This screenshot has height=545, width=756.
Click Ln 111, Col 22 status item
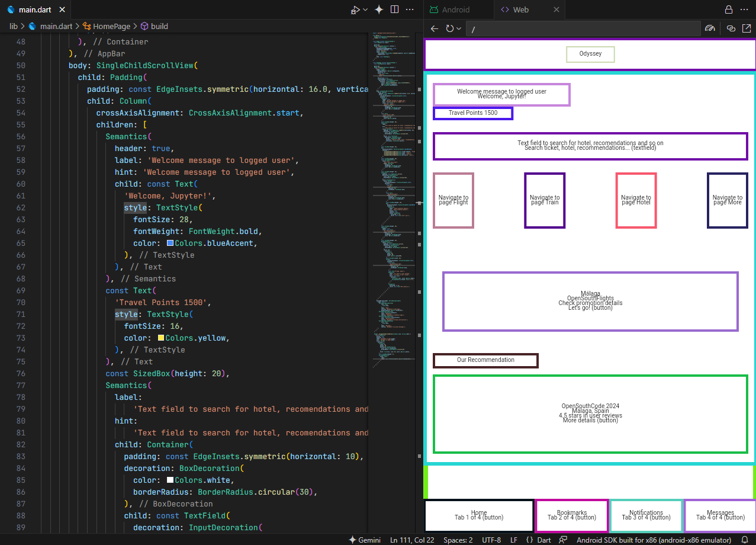412,540
